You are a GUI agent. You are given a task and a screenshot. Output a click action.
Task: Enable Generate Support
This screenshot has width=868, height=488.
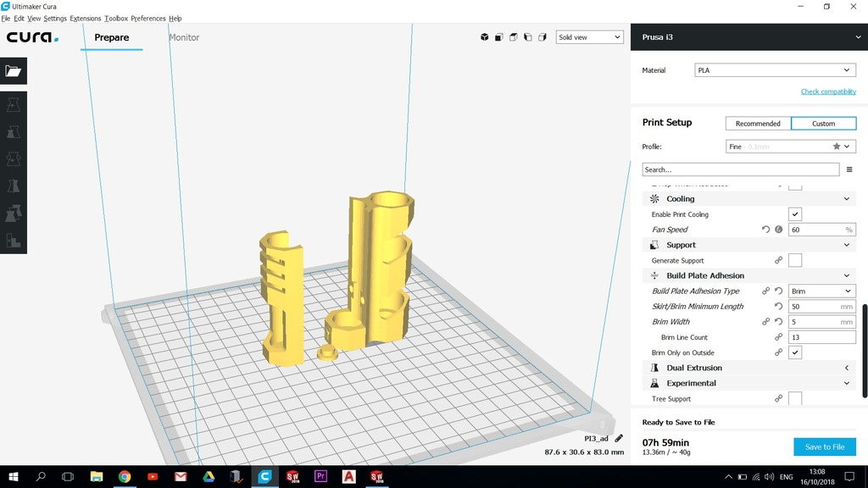click(x=795, y=260)
